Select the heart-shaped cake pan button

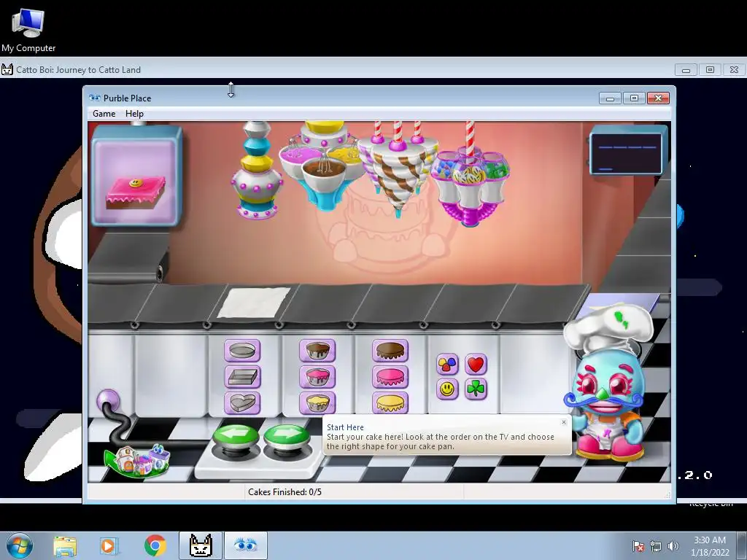(242, 402)
